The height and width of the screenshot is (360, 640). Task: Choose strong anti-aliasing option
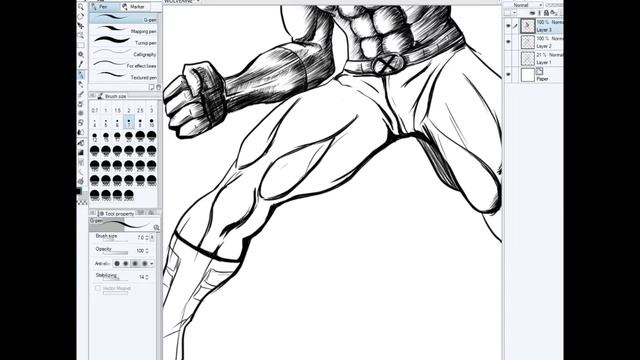click(144, 263)
